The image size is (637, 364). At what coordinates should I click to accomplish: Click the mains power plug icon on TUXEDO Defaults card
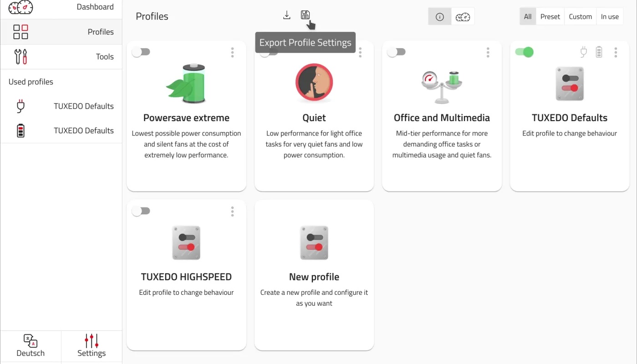point(584,52)
